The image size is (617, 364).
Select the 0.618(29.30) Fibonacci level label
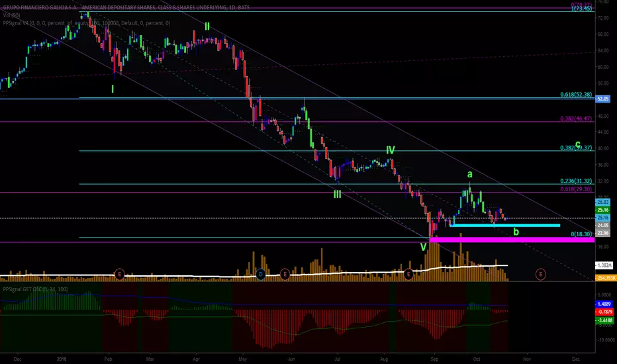click(x=576, y=189)
